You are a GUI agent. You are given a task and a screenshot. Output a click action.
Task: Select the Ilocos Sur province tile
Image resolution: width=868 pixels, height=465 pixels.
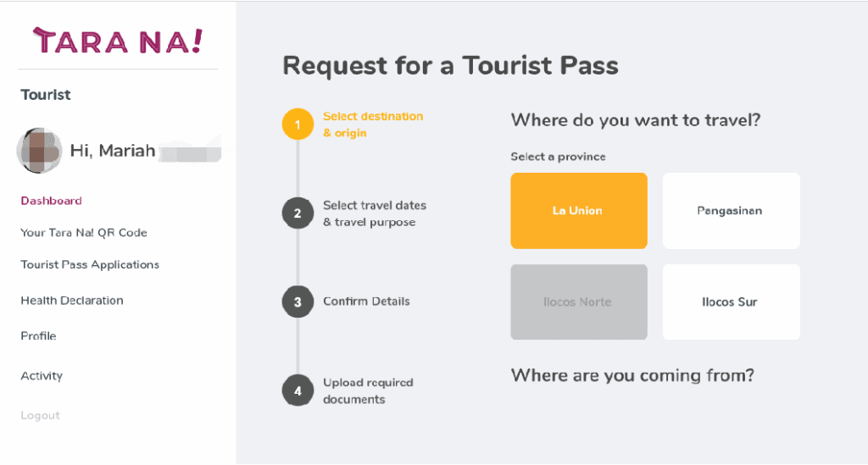pyautogui.click(x=731, y=302)
